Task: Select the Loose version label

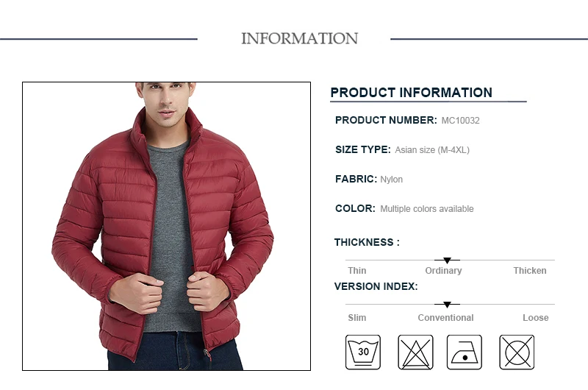Action: pyautogui.click(x=536, y=318)
